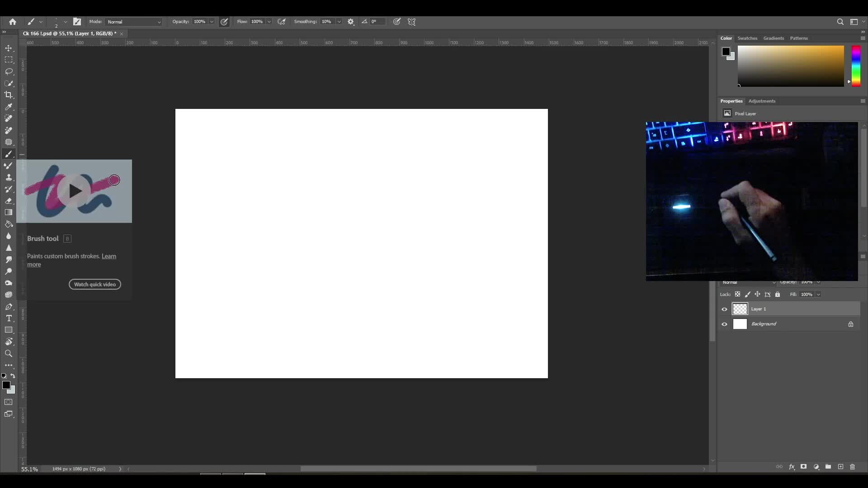Hide the Background layer visibility eye

coord(724,324)
